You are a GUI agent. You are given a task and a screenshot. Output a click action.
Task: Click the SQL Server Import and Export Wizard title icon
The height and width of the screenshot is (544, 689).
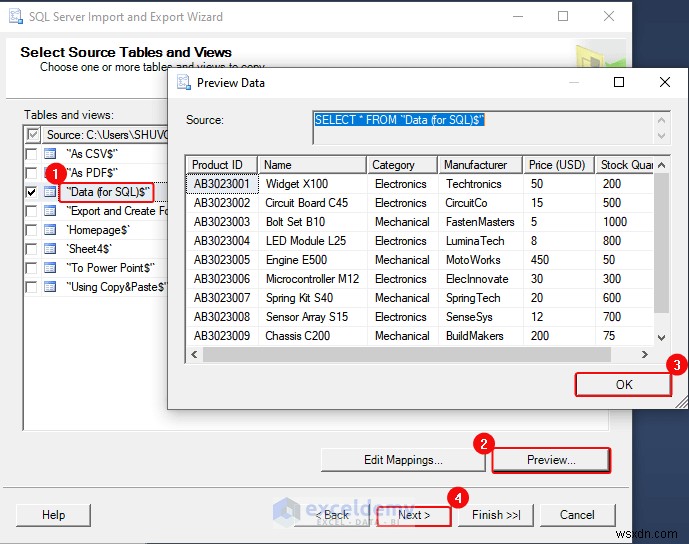click(x=16, y=17)
